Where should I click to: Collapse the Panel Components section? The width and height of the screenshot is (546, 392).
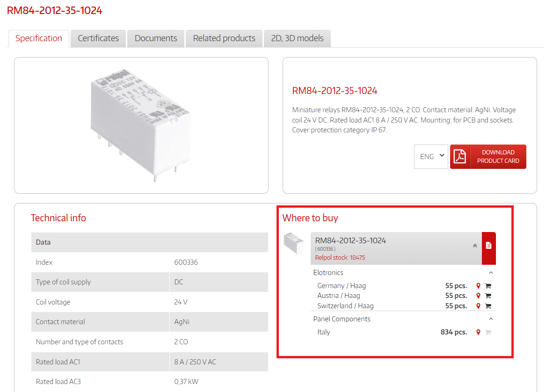491,319
